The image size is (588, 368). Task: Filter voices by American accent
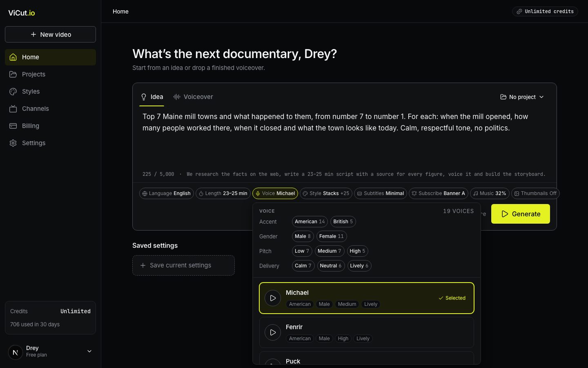point(310,222)
